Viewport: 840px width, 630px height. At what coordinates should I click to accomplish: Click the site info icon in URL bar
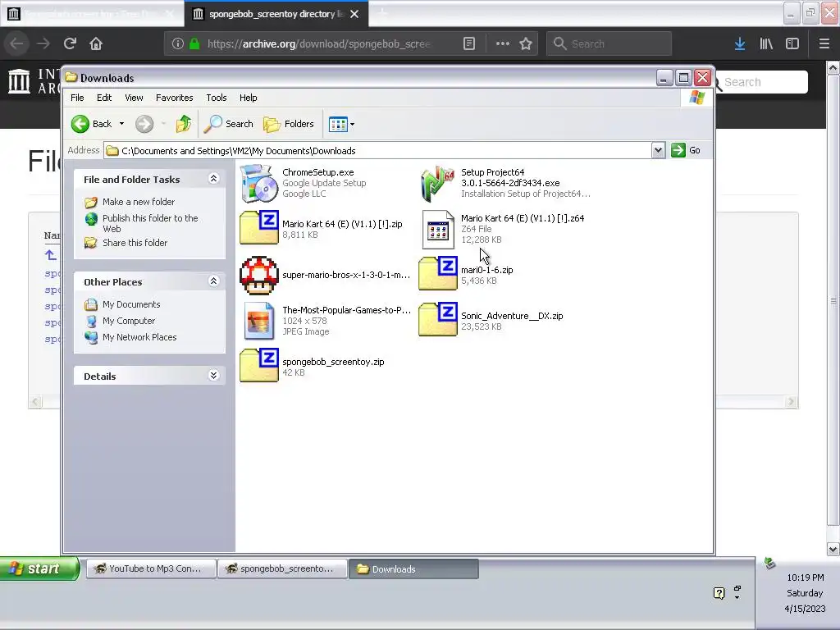click(177, 43)
